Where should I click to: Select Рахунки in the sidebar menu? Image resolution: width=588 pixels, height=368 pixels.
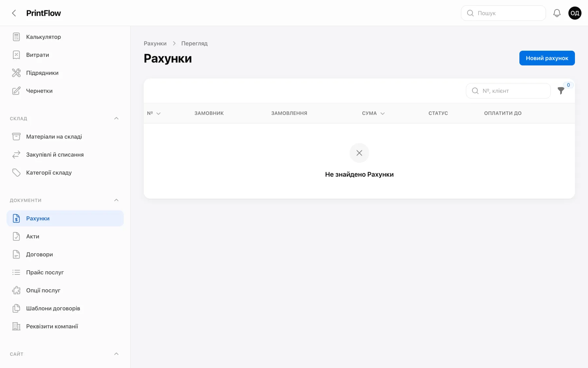pos(65,219)
